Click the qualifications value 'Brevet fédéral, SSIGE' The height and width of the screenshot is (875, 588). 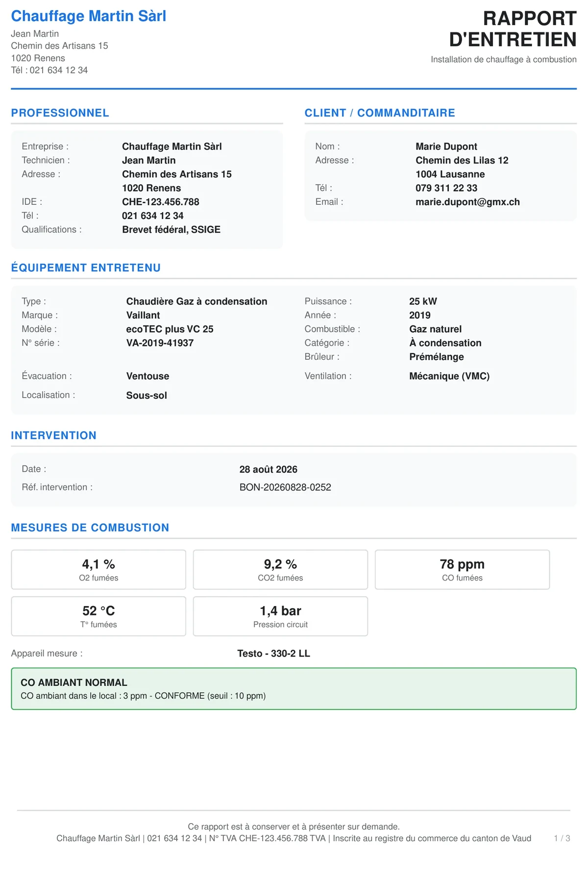(x=171, y=230)
